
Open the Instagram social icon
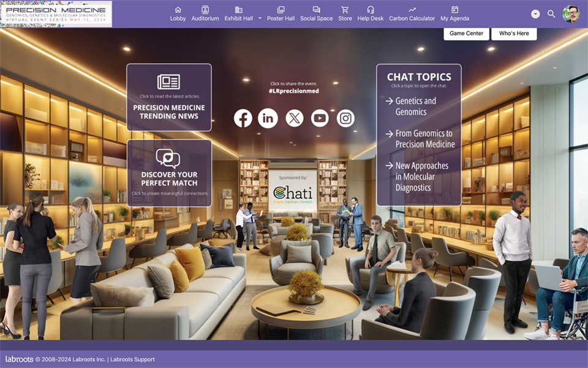click(345, 118)
